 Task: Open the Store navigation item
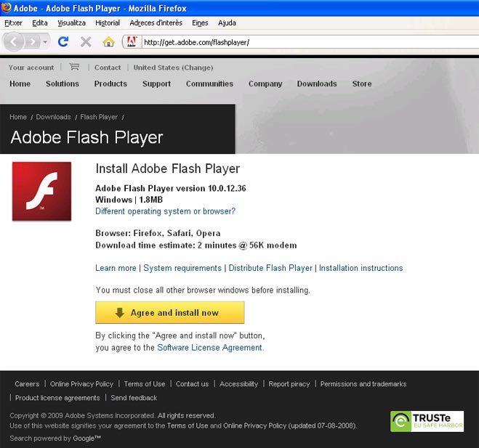pos(362,84)
